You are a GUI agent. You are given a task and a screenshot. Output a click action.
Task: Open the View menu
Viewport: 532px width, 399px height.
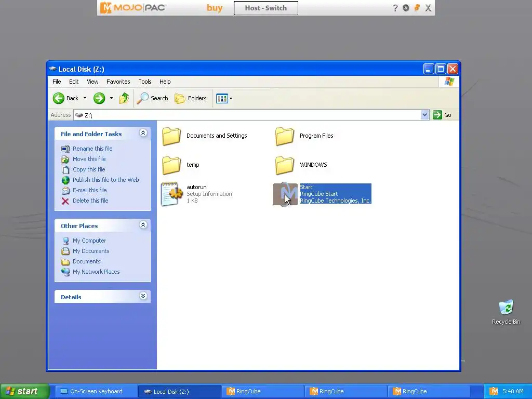92,82
